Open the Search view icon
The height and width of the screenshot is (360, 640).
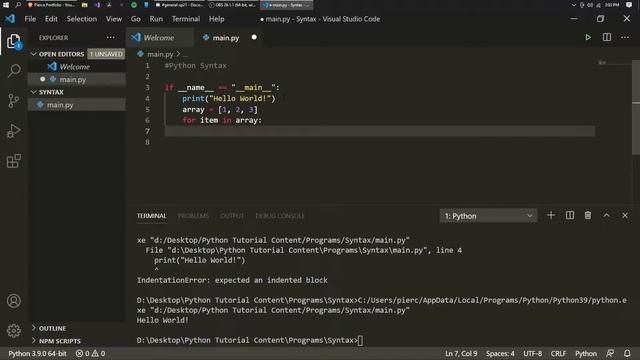[13, 71]
